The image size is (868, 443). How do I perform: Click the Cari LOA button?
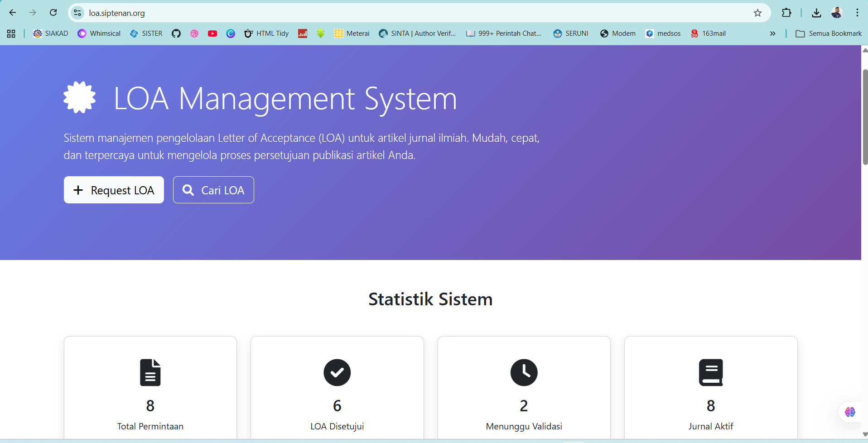[213, 190]
